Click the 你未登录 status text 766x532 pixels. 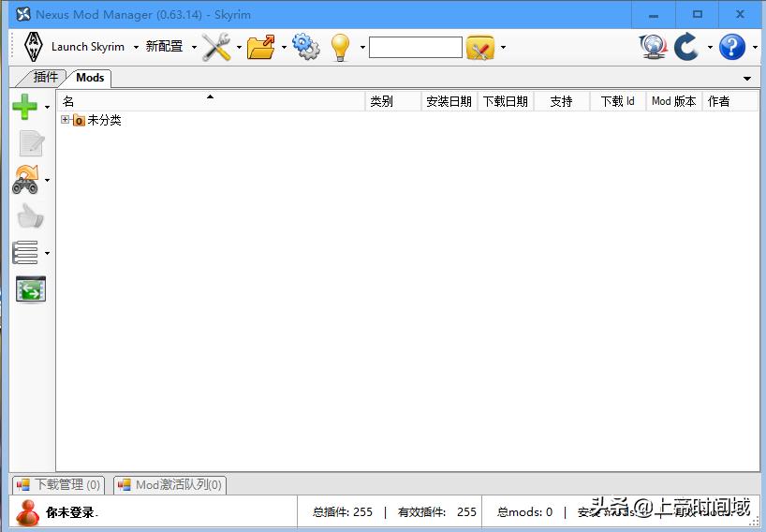click(72, 512)
